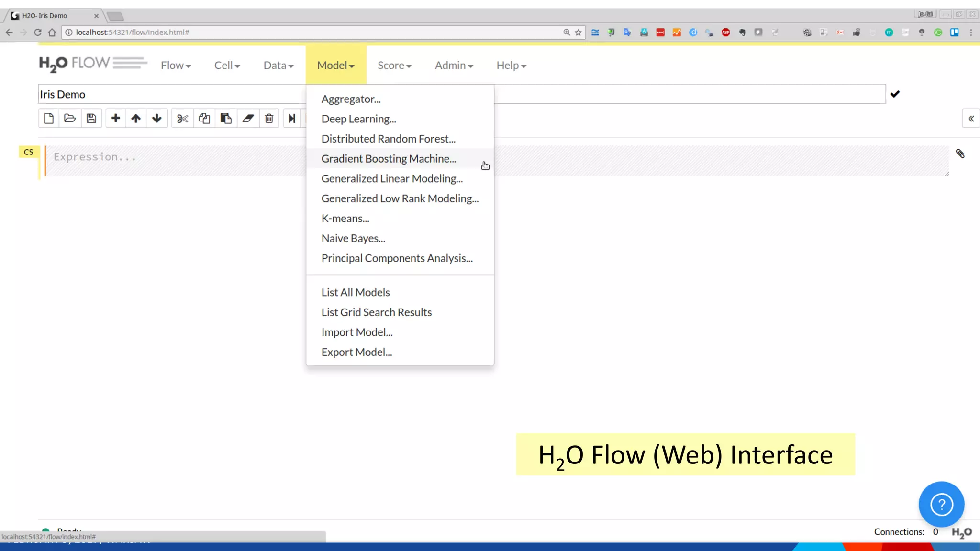Reload the page with the refresh icon
The image size is (980, 551).
pos(38,32)
